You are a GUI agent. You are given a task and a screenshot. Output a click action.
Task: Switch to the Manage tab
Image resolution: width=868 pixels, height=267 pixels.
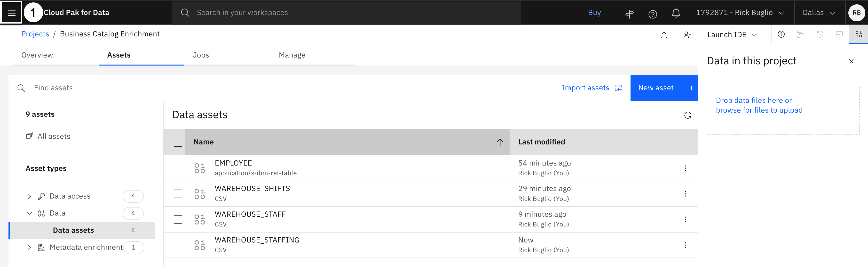292,55
